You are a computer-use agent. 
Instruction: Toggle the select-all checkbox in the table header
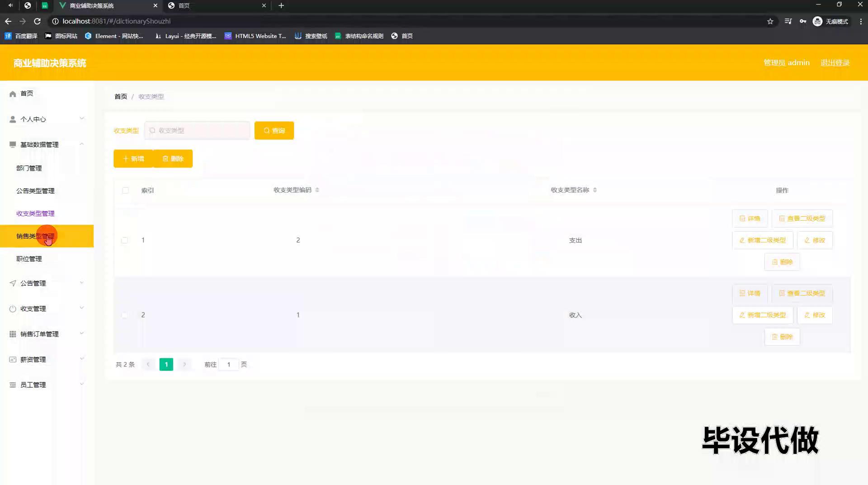pos(125,190)
